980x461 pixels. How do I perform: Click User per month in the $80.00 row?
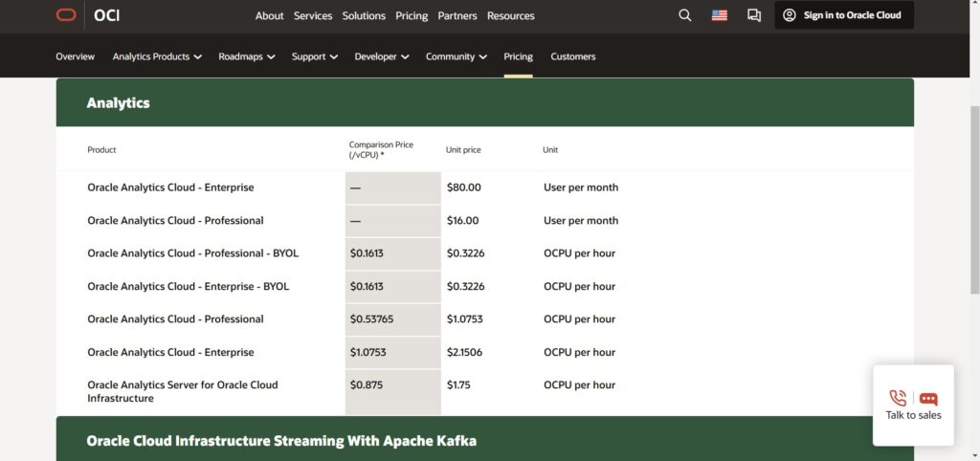(581, 187)
